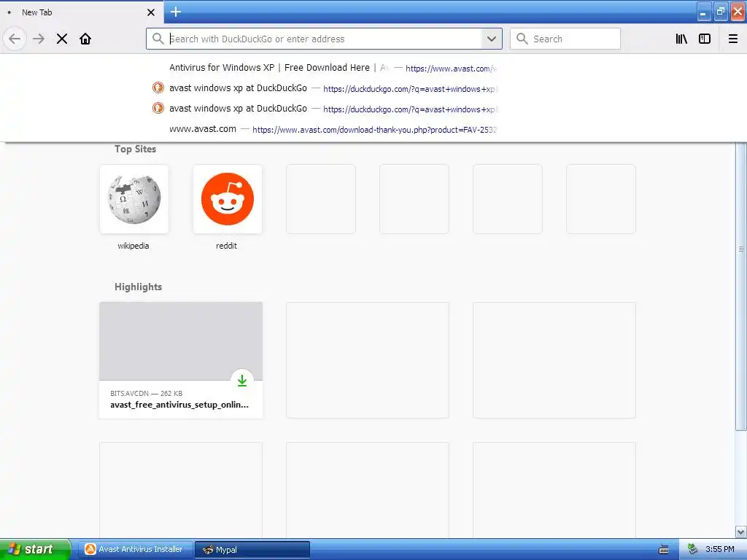
Task: Click the Top Sites section heading
Action: (x=135, y=149)
